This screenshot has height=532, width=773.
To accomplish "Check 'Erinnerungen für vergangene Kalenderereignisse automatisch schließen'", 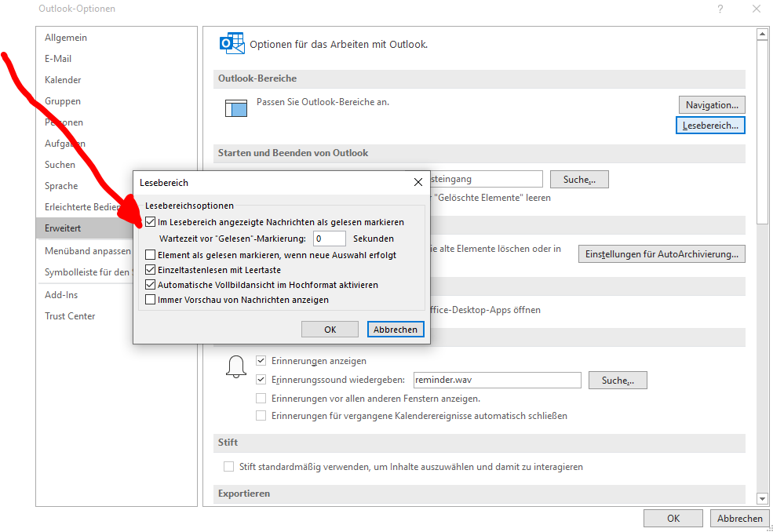I will (261, 416).
